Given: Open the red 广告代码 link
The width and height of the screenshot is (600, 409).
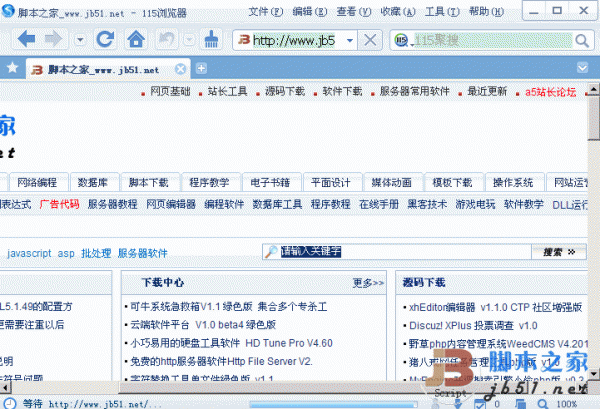Looking at the screenshot, I should click(x=59, y=204).
